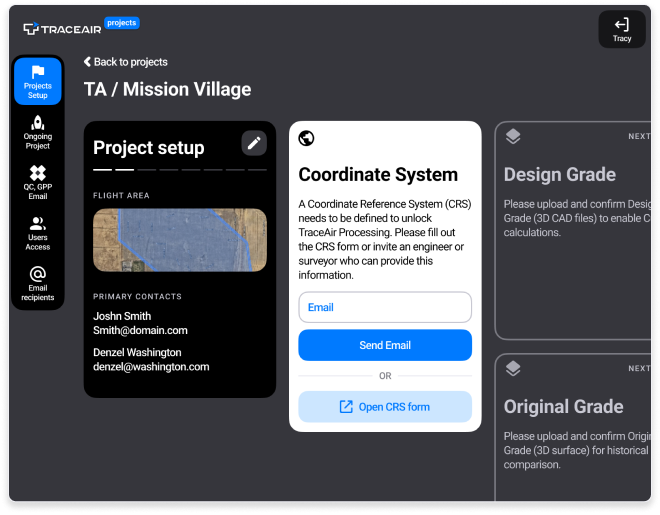The image size is (660, 515).
Task: Click the FLIGHT AREA label
Action: 121,195
